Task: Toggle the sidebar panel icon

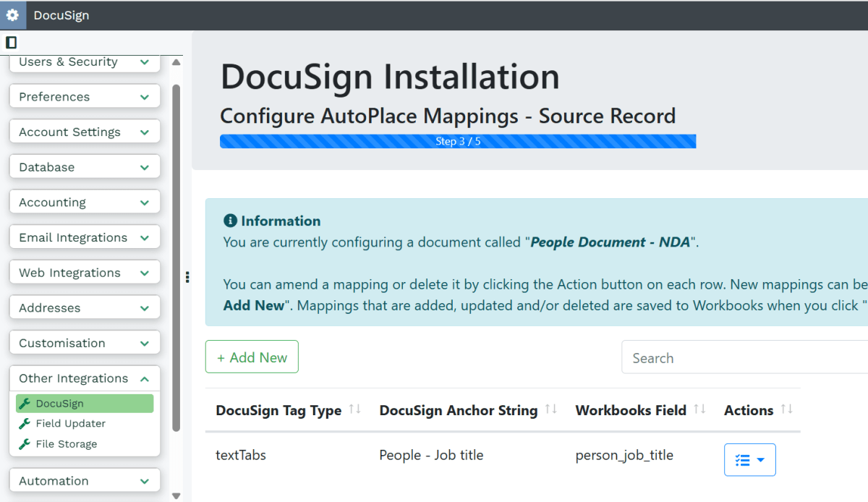Action: pos(11,43)
